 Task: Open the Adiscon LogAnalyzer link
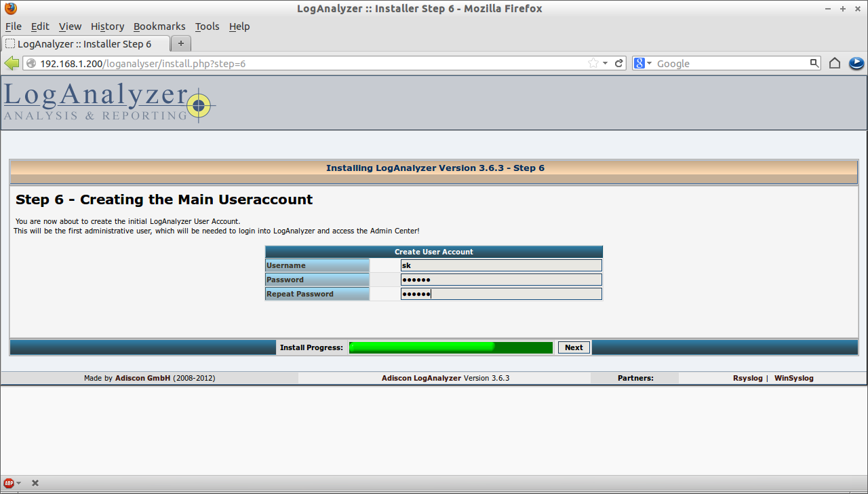click(x=421, y=378)
